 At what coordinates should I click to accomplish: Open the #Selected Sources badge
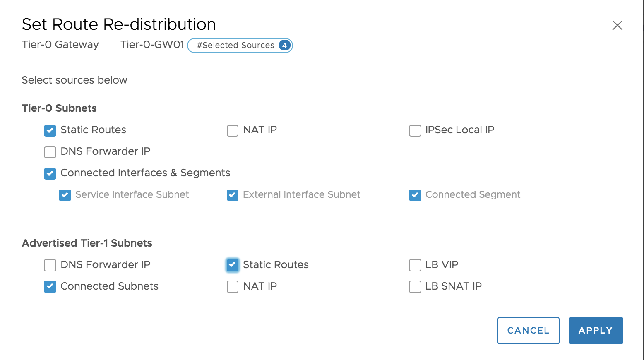tap(240, 46)
